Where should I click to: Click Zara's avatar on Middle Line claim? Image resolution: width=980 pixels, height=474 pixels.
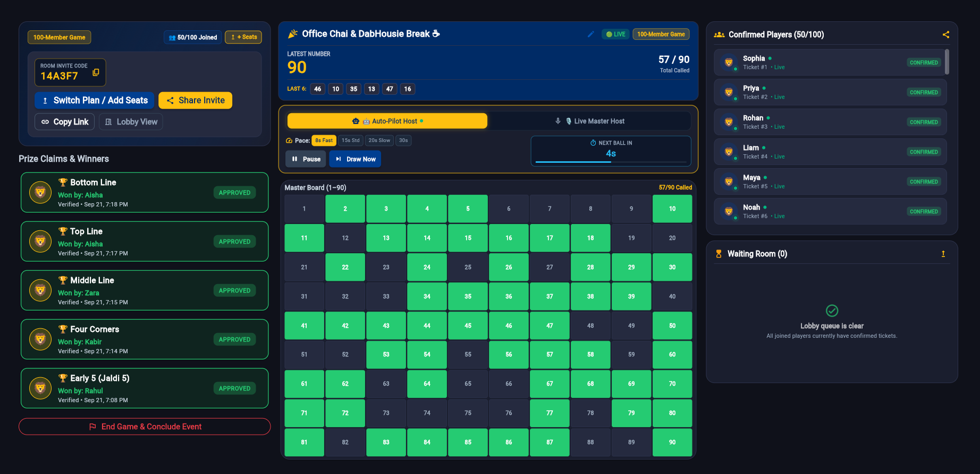point(40,290)
